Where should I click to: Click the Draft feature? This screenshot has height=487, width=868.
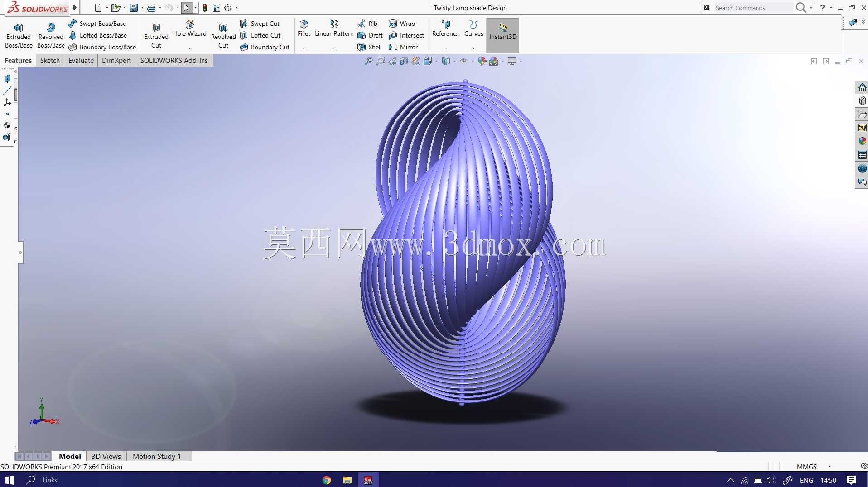click(x=370, y=35)
